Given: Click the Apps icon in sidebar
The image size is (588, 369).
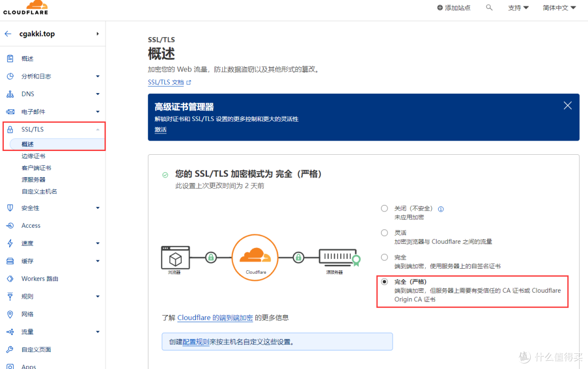Looking at the screenshot, I should (10, 366).
